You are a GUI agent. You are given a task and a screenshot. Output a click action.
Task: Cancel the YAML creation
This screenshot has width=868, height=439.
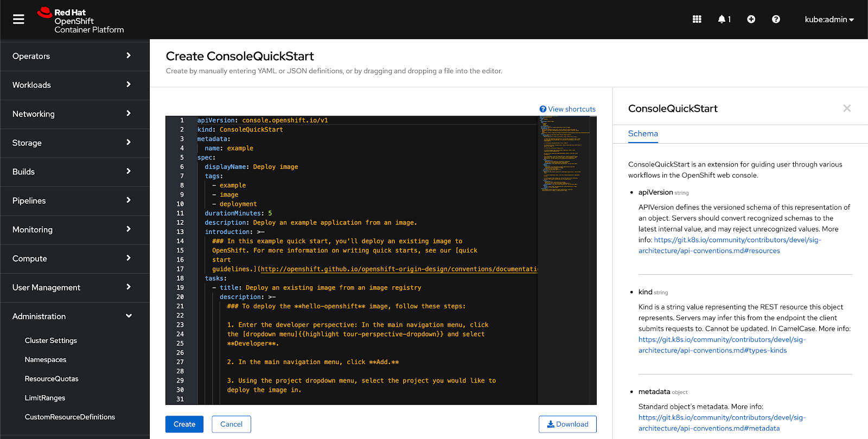click(x=231, y=424)
